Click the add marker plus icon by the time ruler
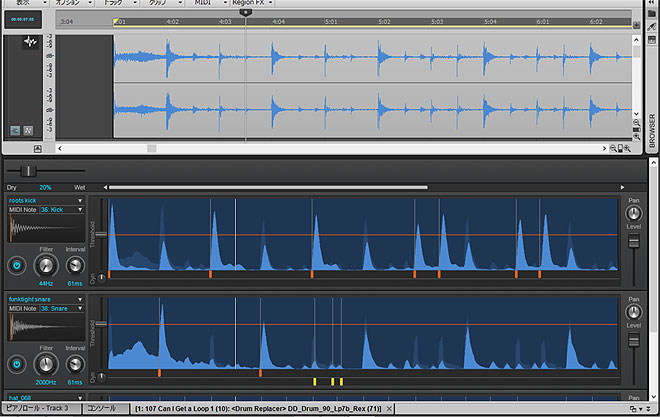Screen dimensions: 660x417 (636, 26)
